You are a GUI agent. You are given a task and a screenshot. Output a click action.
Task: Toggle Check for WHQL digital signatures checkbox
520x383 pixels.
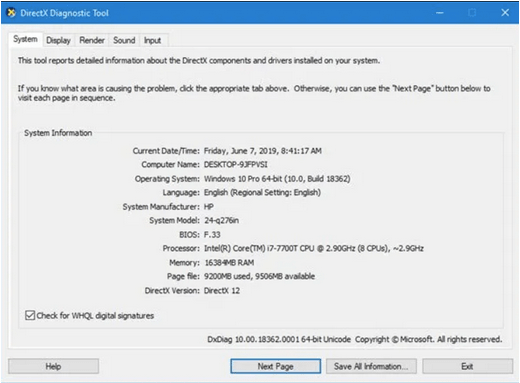30,315
